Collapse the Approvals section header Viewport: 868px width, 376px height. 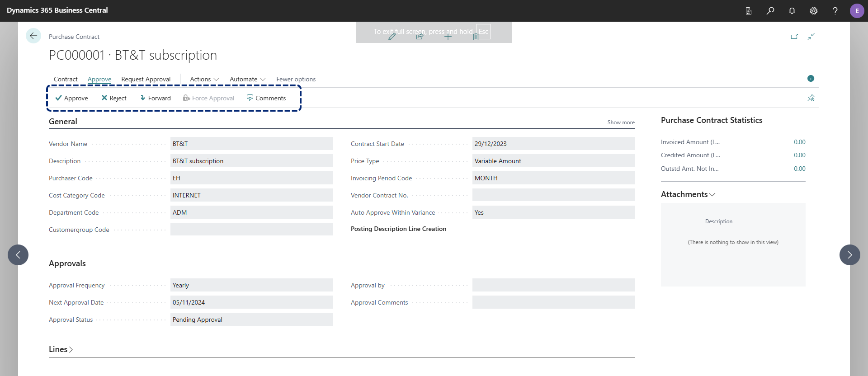coord(67,263)
